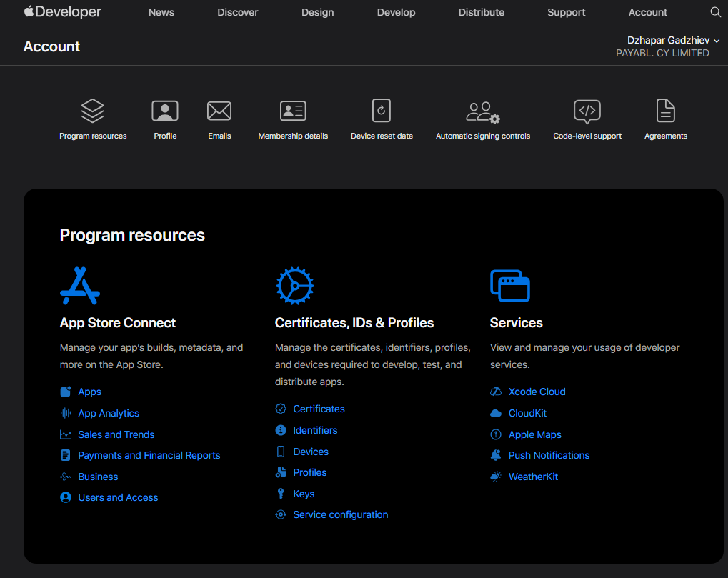
Task: Open the Sales and Trends link
Action: coord(116,434)
